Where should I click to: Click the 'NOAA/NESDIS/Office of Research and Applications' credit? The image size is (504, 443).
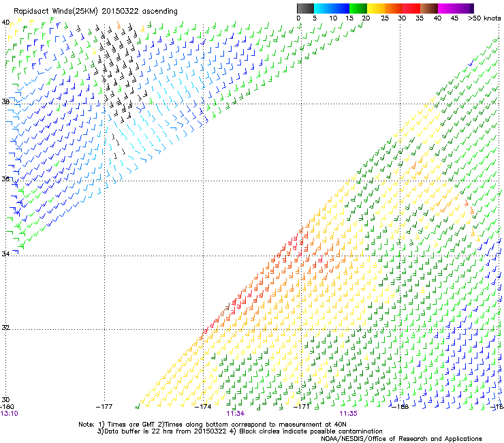(x=401, y=439)
